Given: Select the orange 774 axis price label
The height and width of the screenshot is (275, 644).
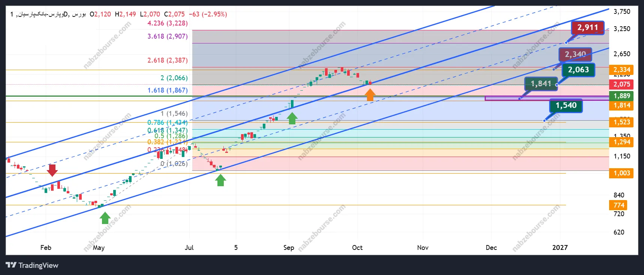Looking at the screenshot, I should [619, 205].
